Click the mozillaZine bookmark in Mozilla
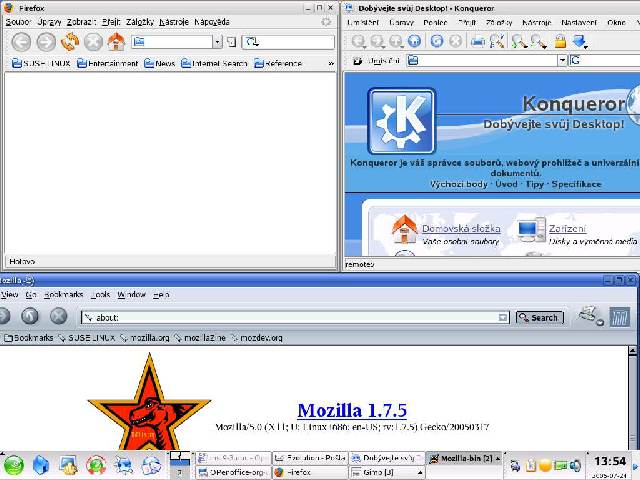Screen dimensions: 640x480 200,338
